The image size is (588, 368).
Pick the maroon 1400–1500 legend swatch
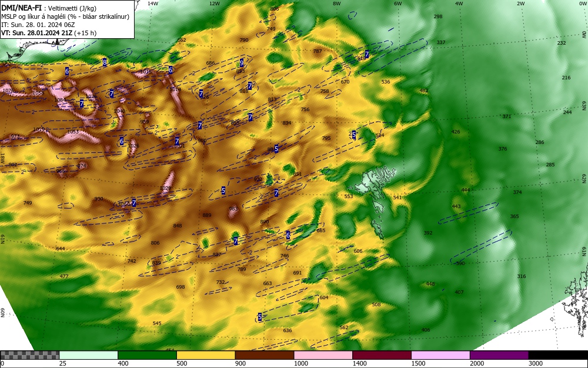tap(382, 355)
